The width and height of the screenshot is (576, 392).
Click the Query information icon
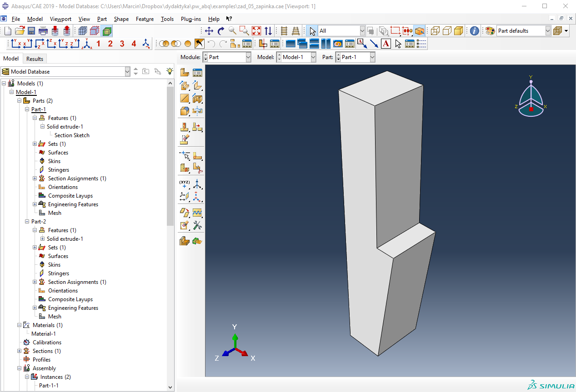point(474,31)
